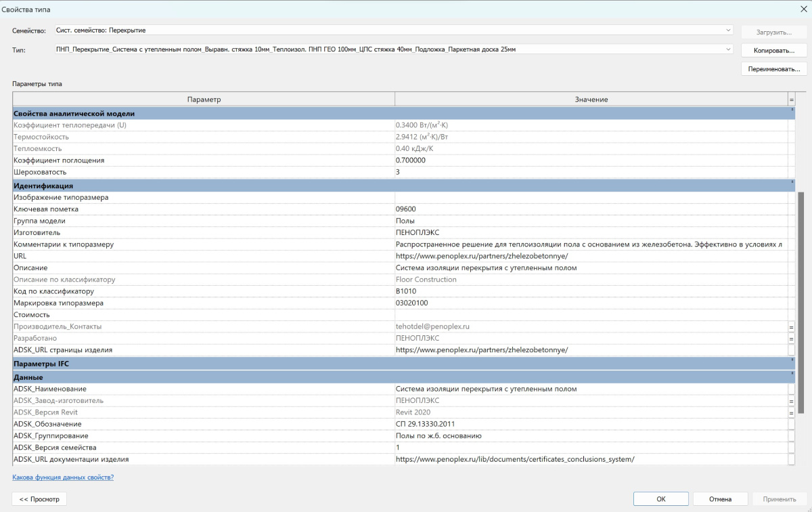Image resolution: width=812 pixels, height=512 pixels.
Task: Click associate button for ADSK_Группирование row
Action: pyautogui.click(x=791, y=435)
